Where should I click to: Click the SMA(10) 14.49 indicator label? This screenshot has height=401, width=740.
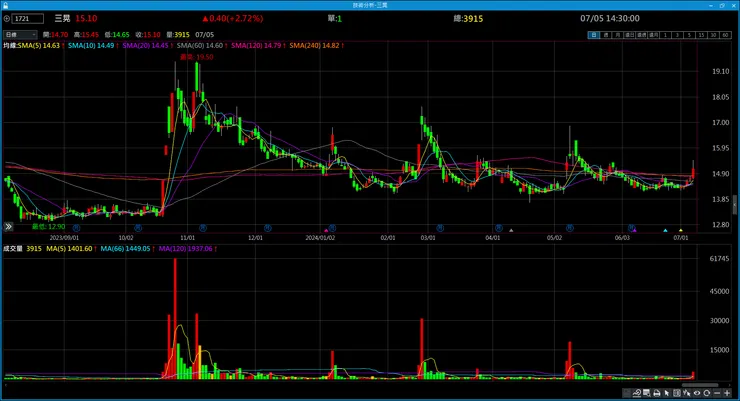click(93, 45)
